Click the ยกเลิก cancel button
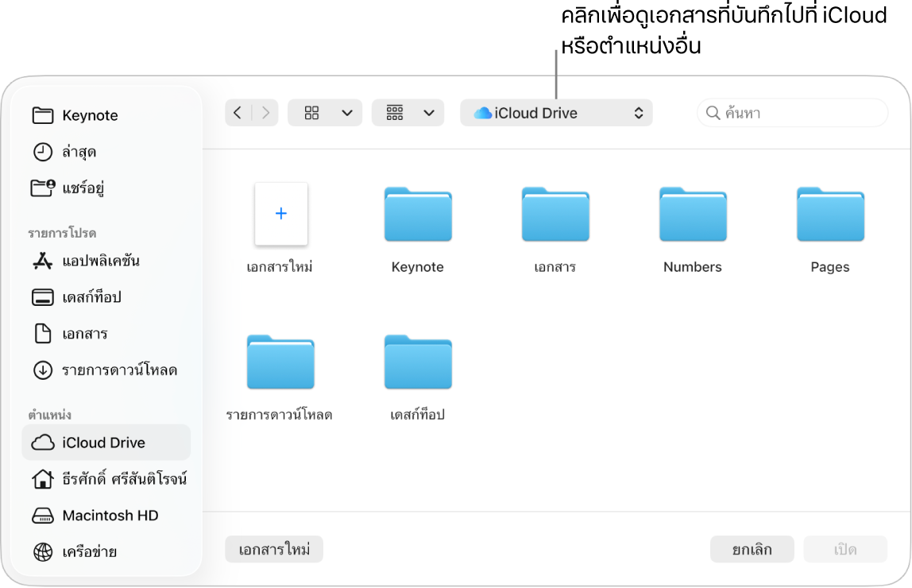The height and width of the screenshot is (588, 912). point(752,550)
